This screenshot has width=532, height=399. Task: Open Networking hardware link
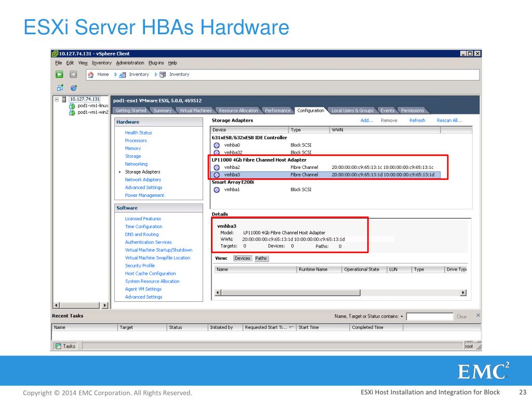click(x=136, y=164)
